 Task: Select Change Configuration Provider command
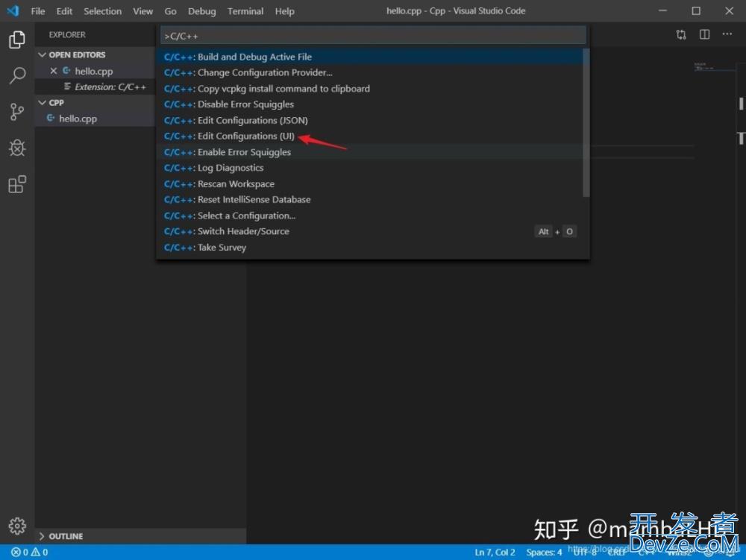pos(370,73)
